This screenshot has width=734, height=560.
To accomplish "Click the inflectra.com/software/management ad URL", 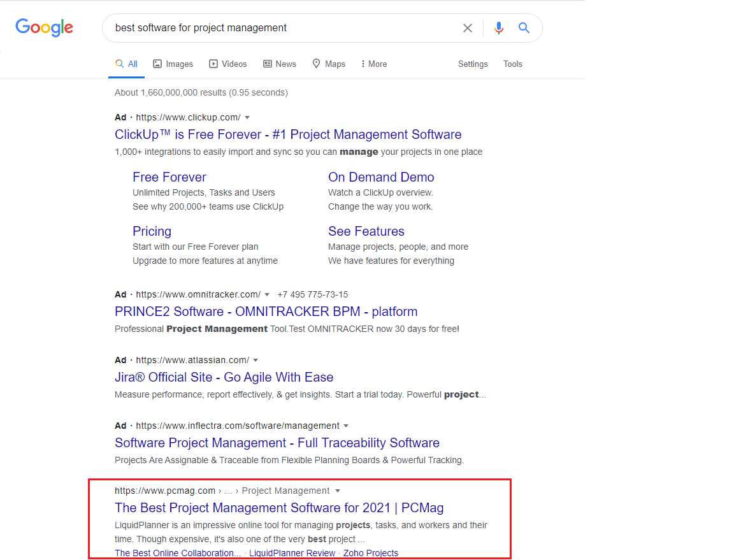I will click(238, 426).
